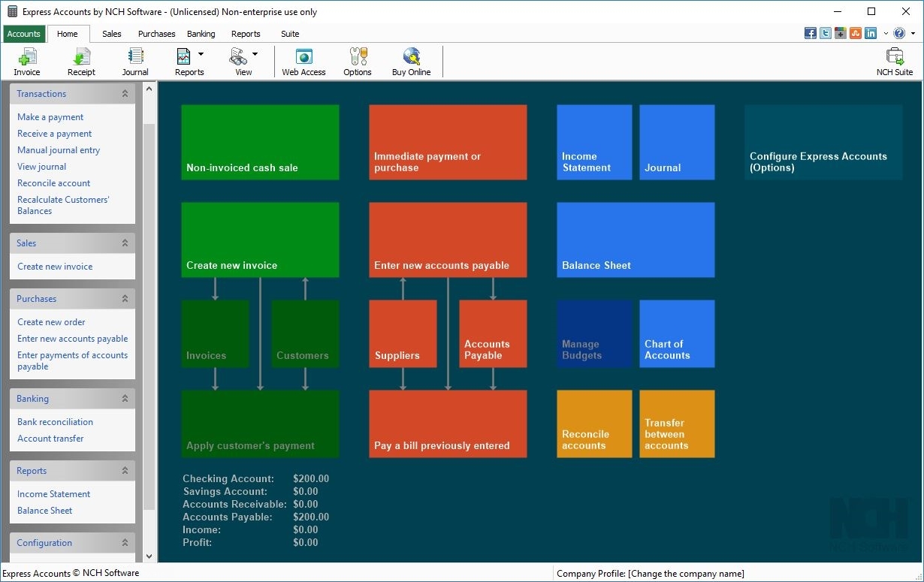Launch Web Access
924x582 pixels.
pyautogui.click(x=303, y=60)
